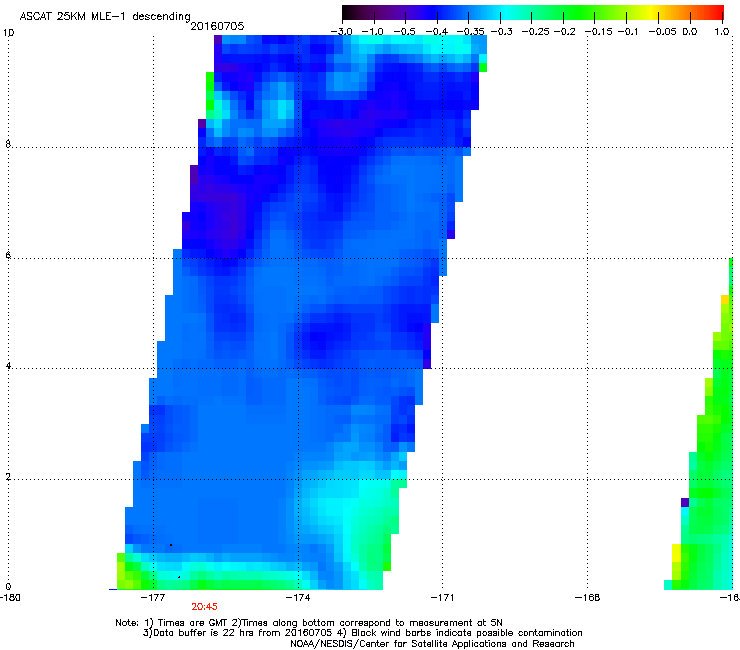Viewport: 740px width, 650px height.
Task: Click the red time stamp 20:45
Action: click(x=204, y=607)
